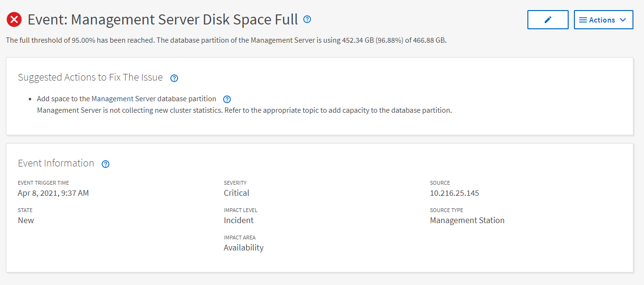The image size is (644, 285).
Task: Click the New state value
Action: point(26,220)
